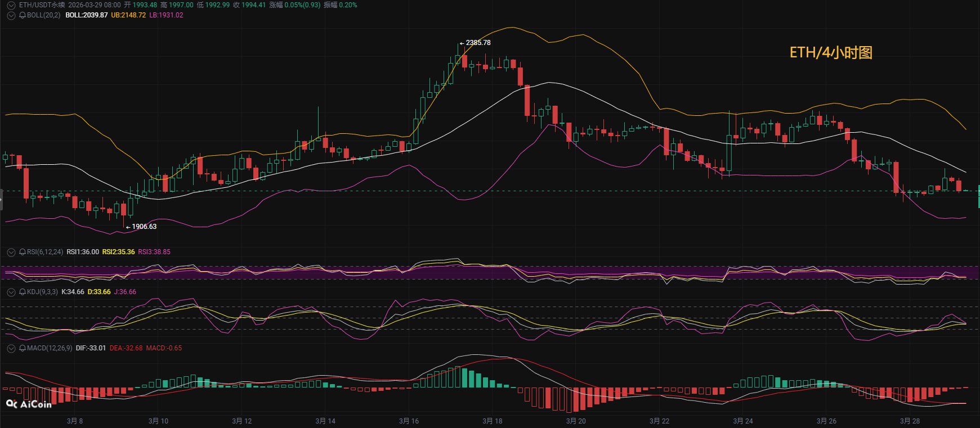Screen dimensions: 980x428
Task: Click the ETH/USDT永续 pair name
Action: tap(42, 5)
